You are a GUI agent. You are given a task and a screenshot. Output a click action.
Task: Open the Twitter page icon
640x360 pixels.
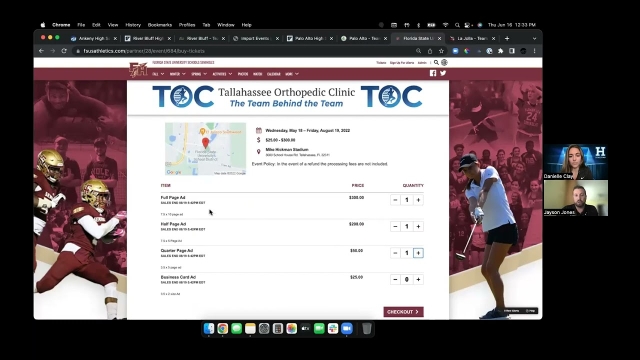[x=443, y=73]
